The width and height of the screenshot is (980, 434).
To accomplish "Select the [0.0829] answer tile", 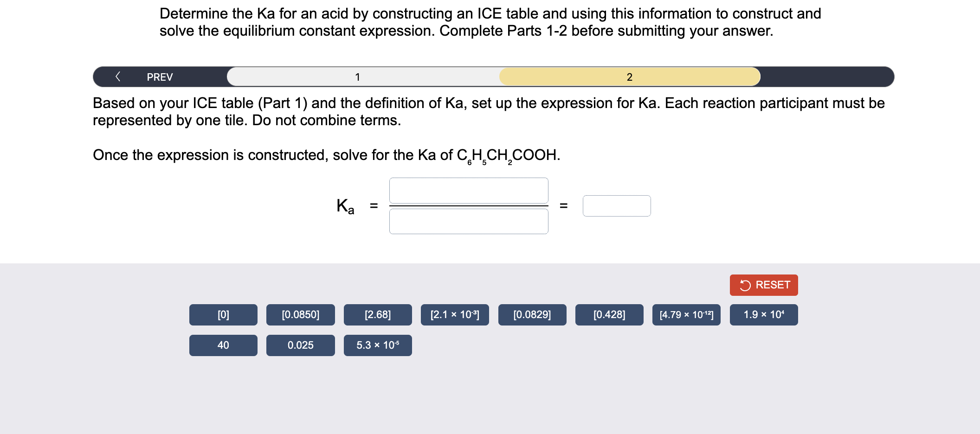I will 532,314.
